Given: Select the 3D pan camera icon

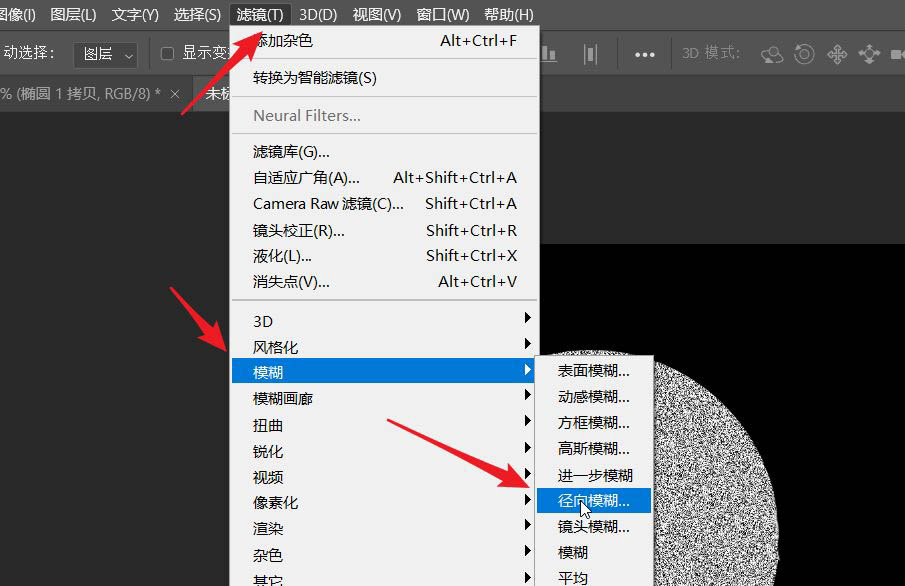Looking at the screenshot, I should coord(837,54).
